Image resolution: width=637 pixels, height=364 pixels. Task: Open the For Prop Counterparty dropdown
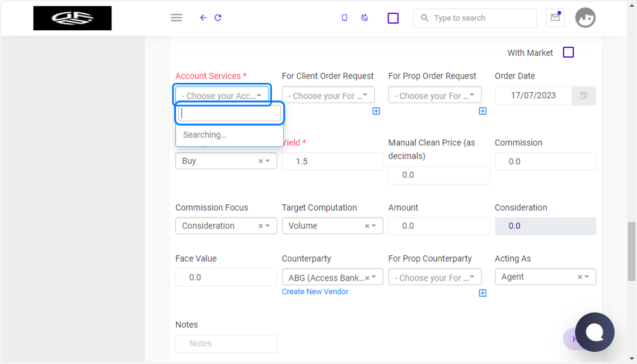pos(435,278)
